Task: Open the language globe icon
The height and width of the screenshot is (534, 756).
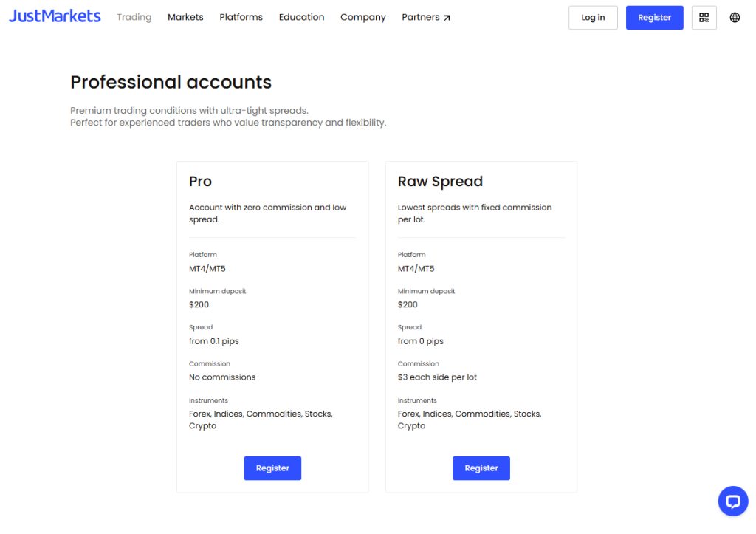Action: 735,18
